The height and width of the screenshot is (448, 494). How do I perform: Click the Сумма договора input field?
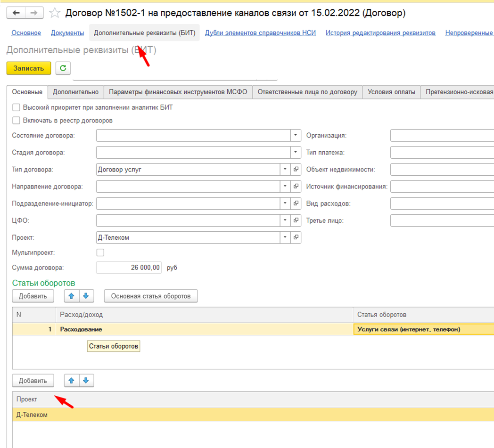(129, 268)
